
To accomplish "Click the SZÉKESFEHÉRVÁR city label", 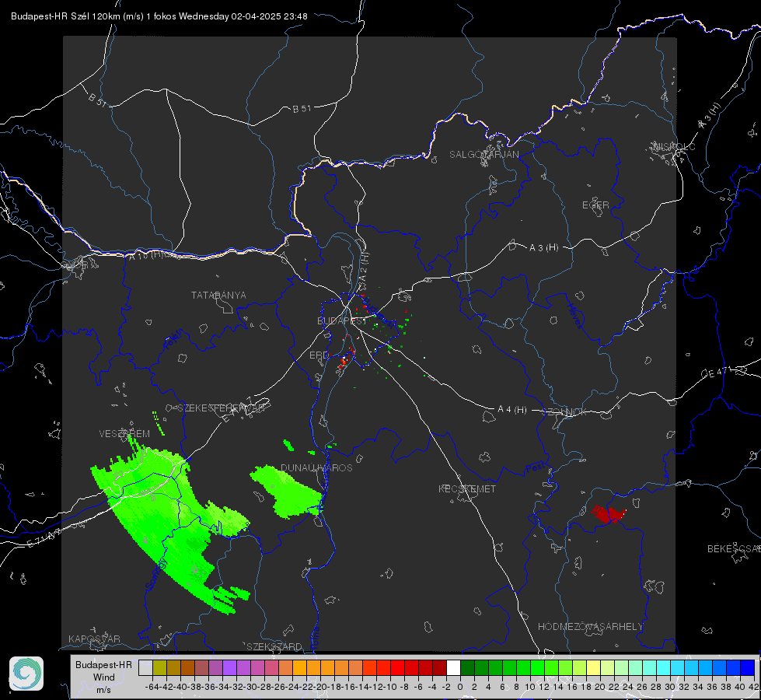I will (221, 408).
